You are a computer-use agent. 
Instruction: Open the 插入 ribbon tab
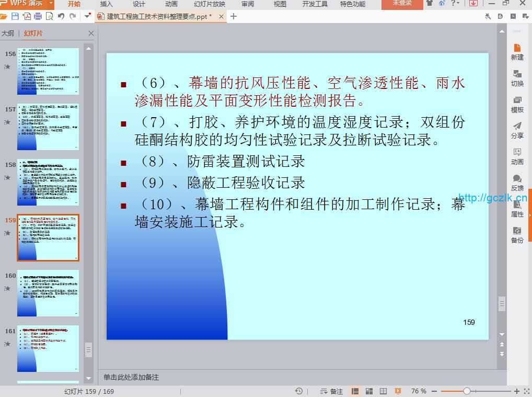[x=106, y=4]
